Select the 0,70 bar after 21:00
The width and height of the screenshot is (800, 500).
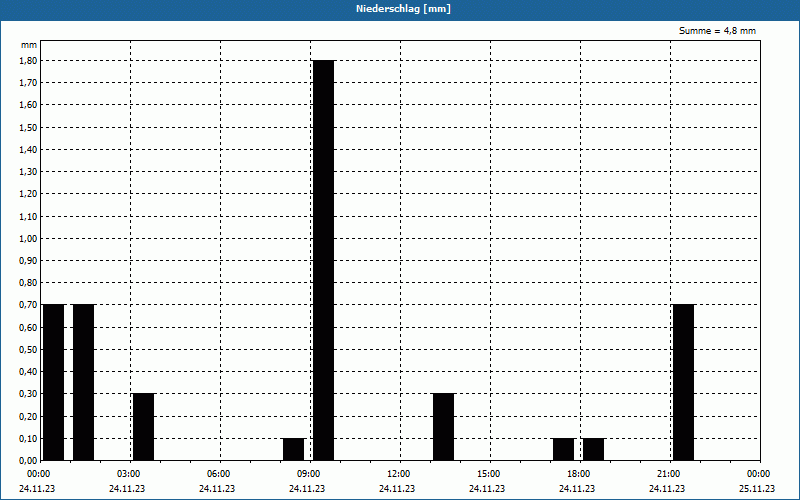[x=684, y=383]
